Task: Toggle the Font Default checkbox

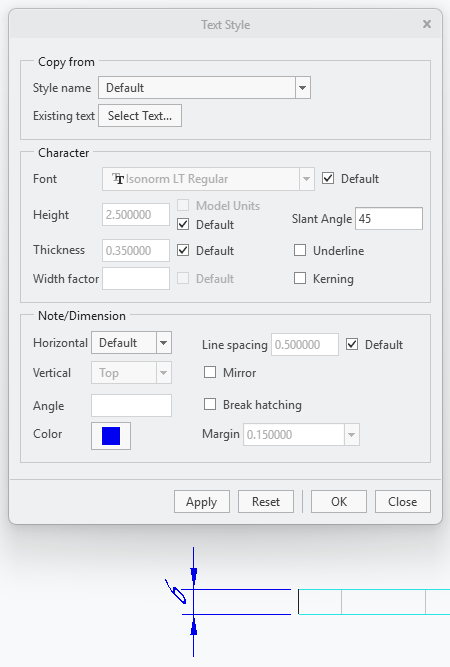Action: coord(328,178)
